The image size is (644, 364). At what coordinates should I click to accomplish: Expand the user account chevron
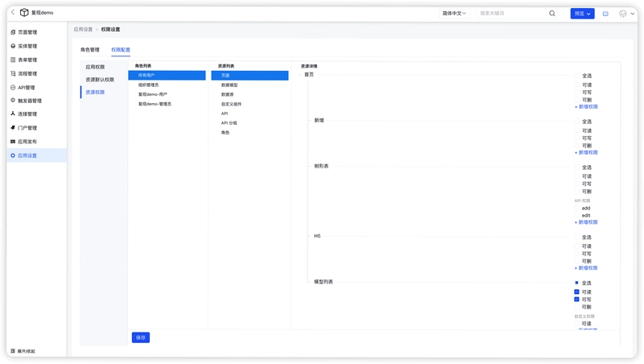(x=632, y=14)
